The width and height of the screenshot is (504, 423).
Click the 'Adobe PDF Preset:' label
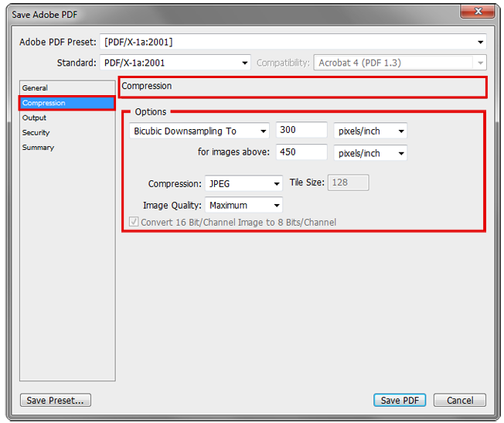[x=58, y=42]
